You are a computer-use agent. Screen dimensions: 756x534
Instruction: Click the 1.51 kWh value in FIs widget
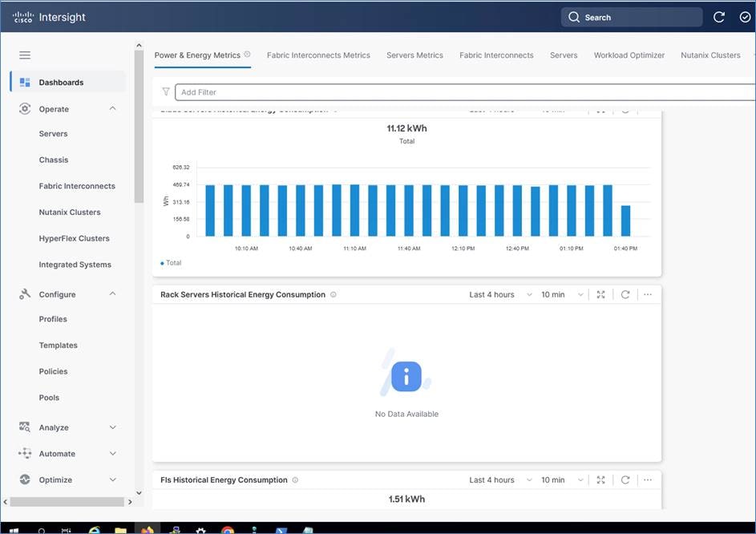click(x=406, y=500)
